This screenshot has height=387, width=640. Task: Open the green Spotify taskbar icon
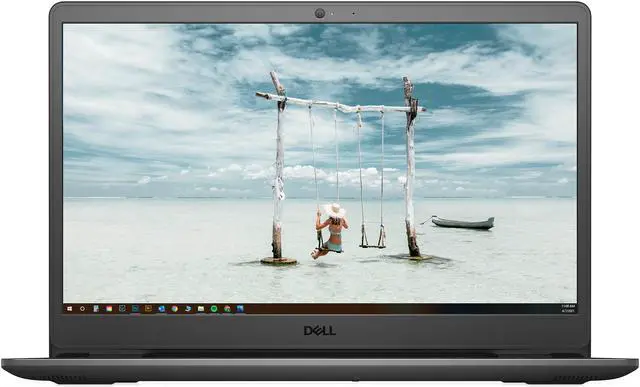tap(214, 309)
